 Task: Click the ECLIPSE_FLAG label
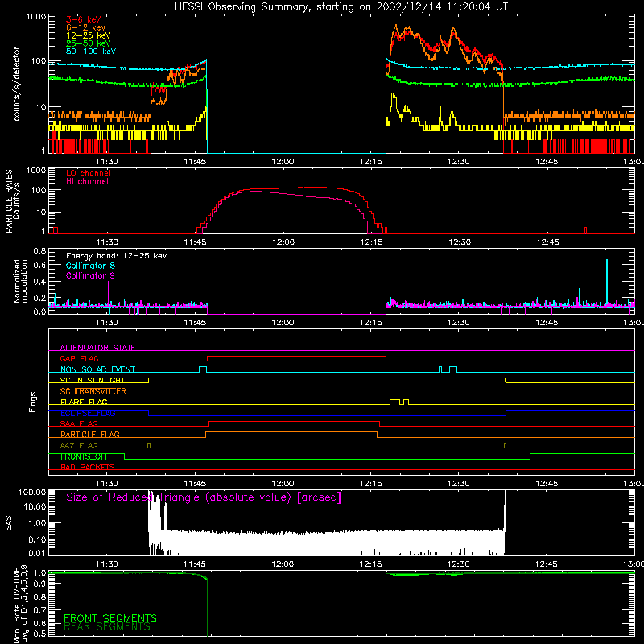point(88,413)
